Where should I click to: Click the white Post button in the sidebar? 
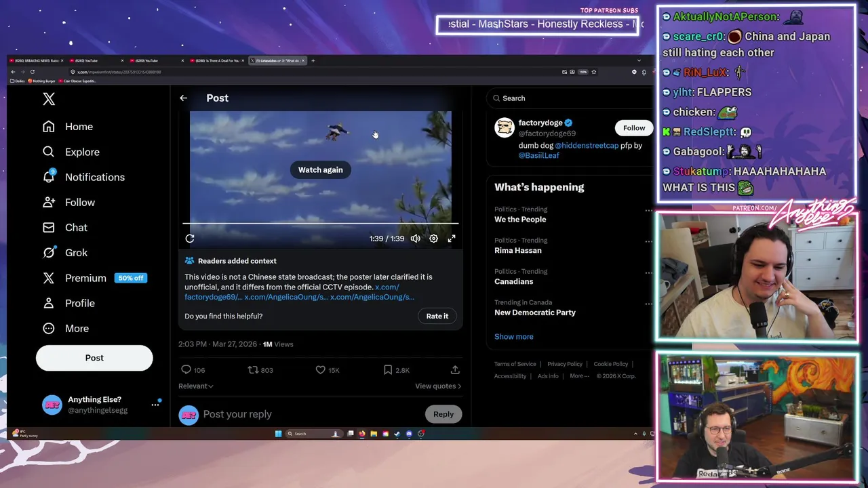tap(94, 358)
